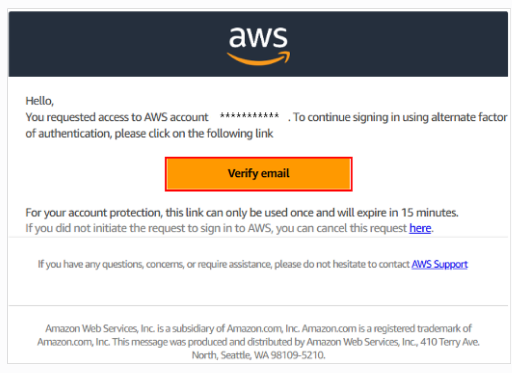Click the 'North, Seattle, WA 98109-5210' line
Screen dimensions: 512x373
258,355
